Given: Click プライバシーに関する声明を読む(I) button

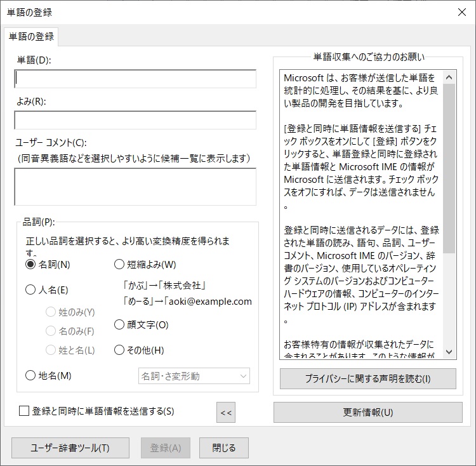Looking at the screenshot, I should coord(367,379).
